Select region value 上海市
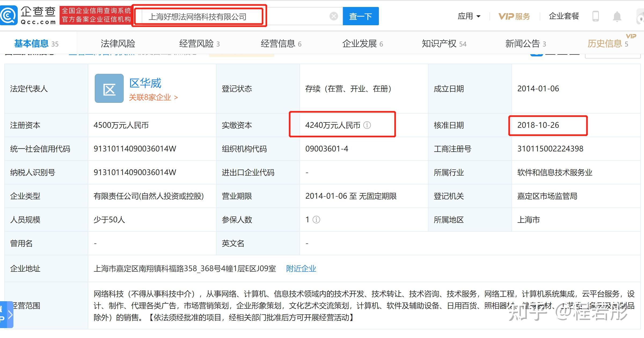Screen dimensions: 644x338 coord(528,220)
